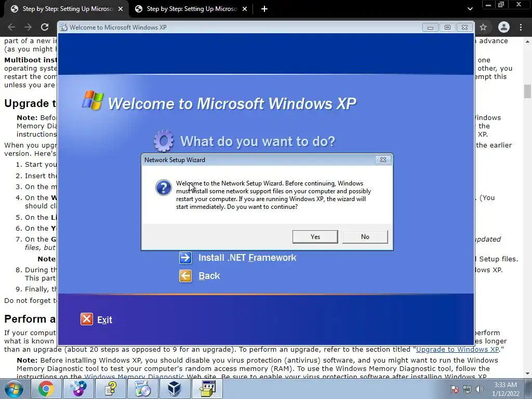Viewport: 532px width, 399px height.
Task: Go back in the Chrome browser
Action: (11, 27)
